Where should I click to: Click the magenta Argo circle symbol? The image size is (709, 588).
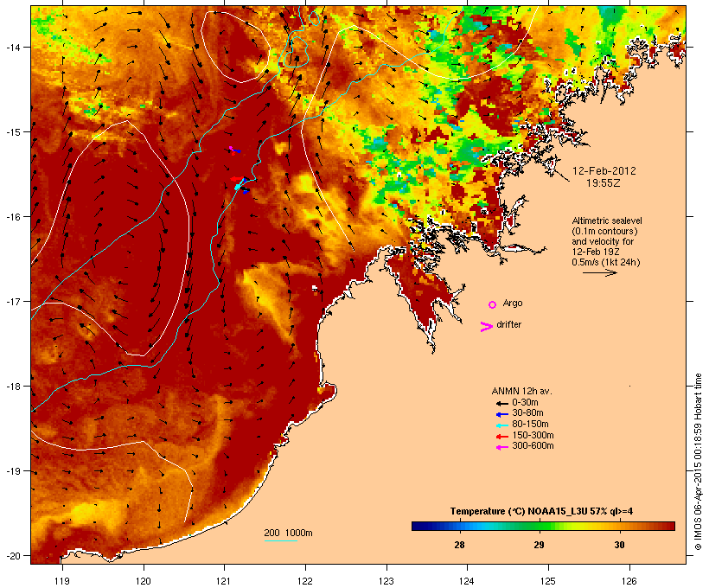[492, 304]
